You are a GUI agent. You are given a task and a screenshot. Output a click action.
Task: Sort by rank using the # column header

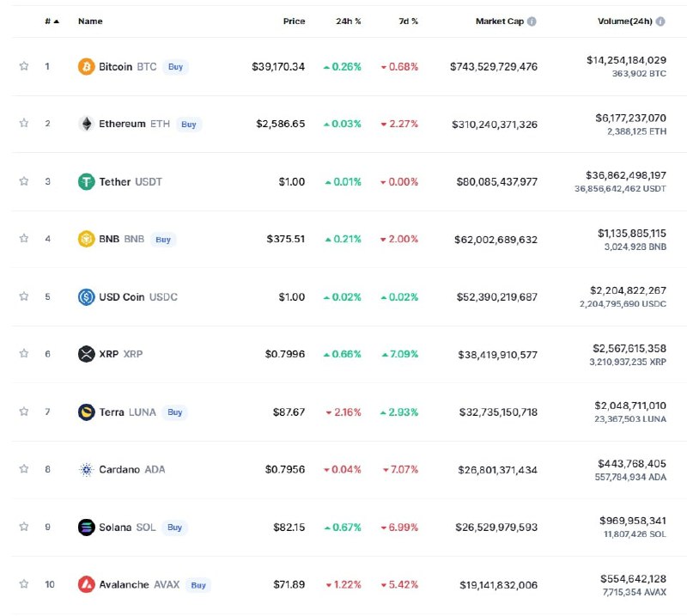[52, 21]
